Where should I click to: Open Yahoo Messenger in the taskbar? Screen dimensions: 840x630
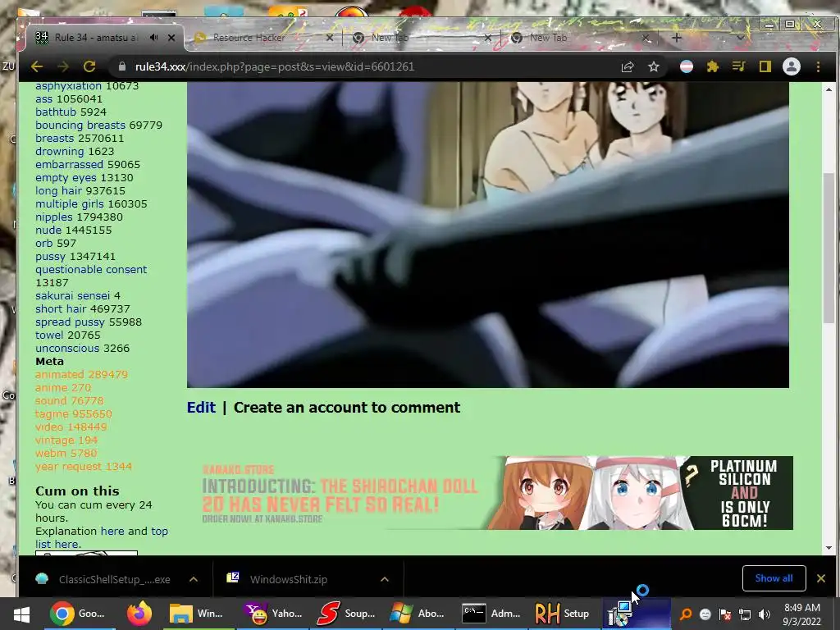(273, 614)
